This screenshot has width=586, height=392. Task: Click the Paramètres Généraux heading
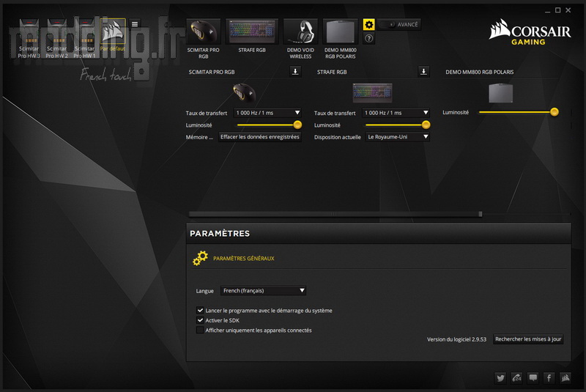244,258
